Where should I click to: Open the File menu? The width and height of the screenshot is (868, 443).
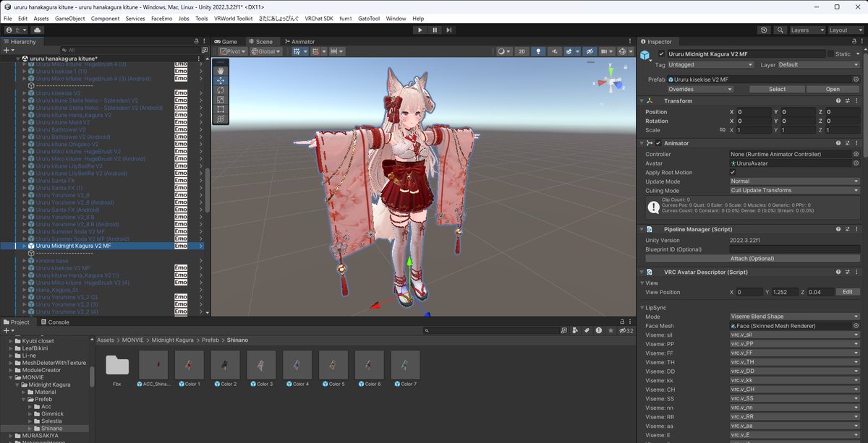pos(7,18)
